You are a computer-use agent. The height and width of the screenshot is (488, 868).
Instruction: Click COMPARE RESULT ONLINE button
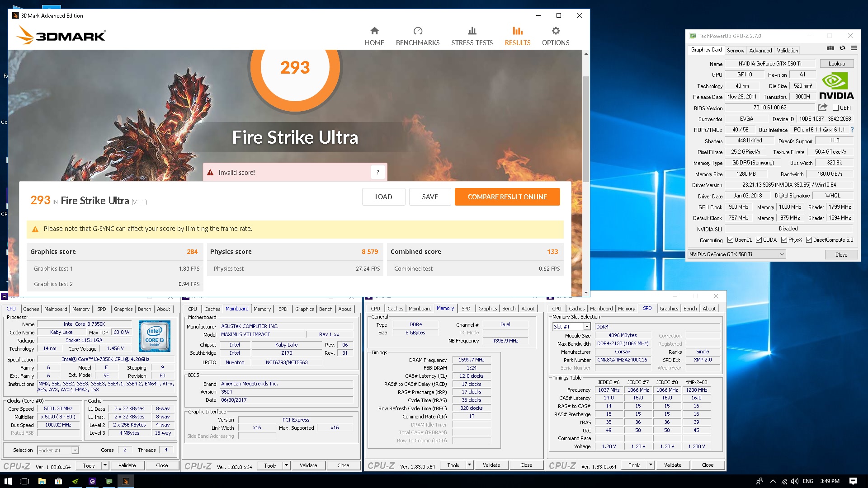[x=507, y=197]
